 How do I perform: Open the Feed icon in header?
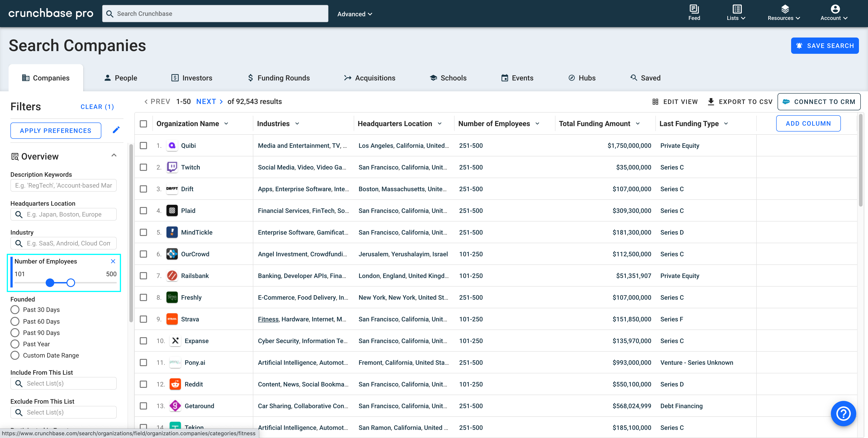click(x=694, y=9)
